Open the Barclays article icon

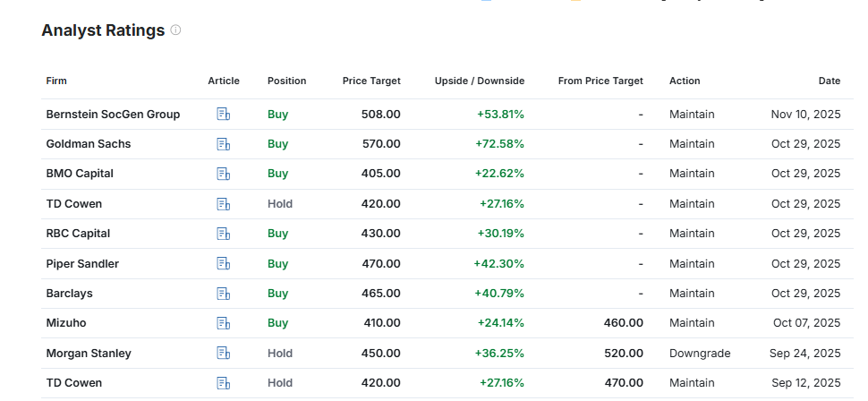(224, 294)
